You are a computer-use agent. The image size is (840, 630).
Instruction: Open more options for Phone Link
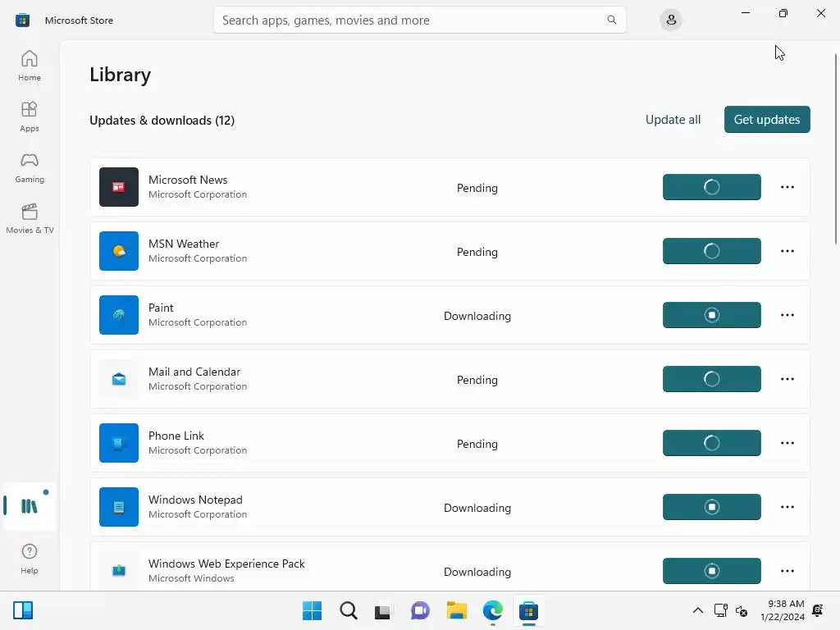point(787,443)
